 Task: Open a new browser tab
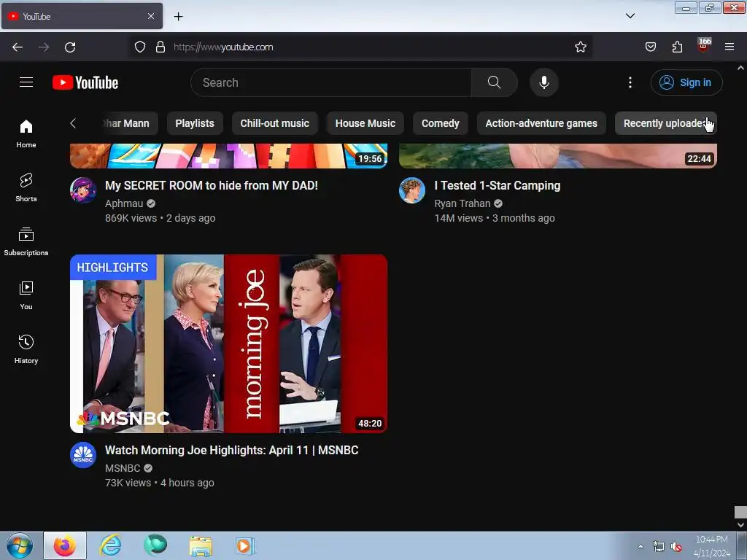pos(178,16)
